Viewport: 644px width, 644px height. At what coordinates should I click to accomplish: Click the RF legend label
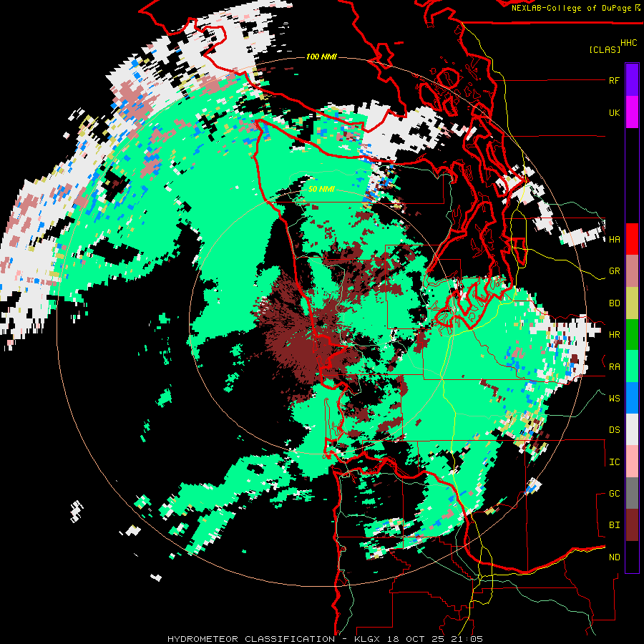click(614, 80)
